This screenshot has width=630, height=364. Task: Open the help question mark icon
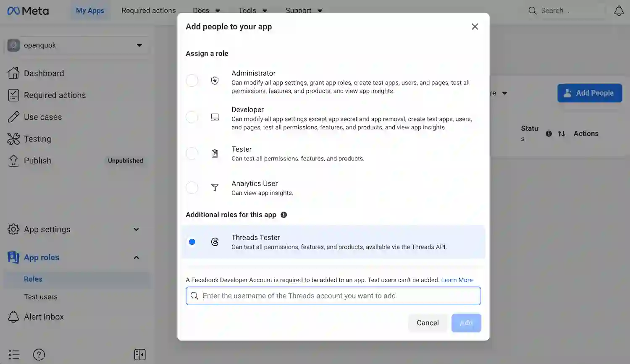point(39,355)
